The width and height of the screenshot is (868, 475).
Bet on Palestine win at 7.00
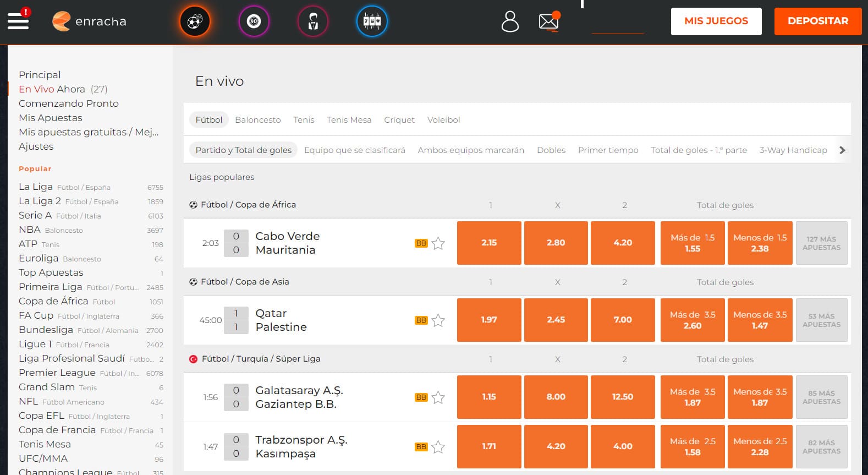coord(623,320)
